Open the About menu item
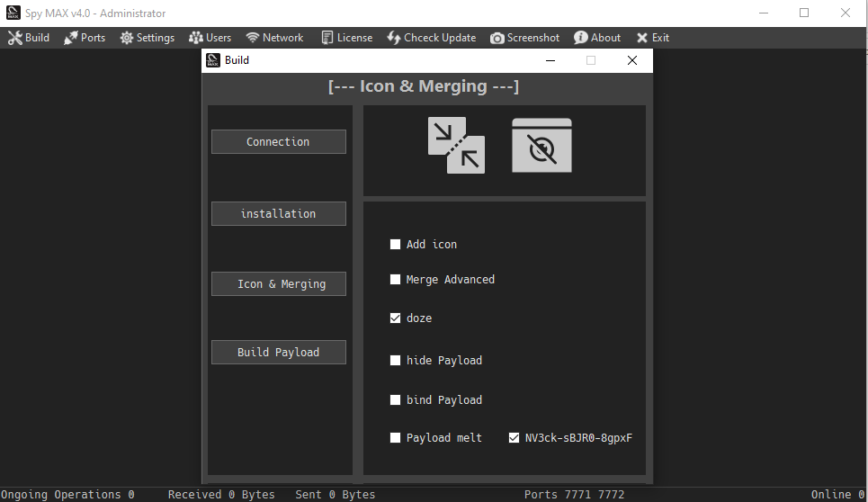Viewport: 868px width, 502px height. coord(597,38)
